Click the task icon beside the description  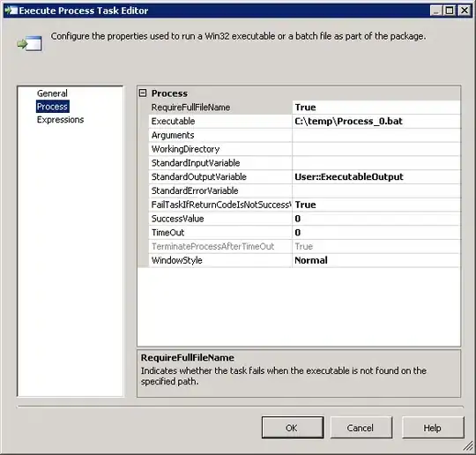(x=29, y=43)
